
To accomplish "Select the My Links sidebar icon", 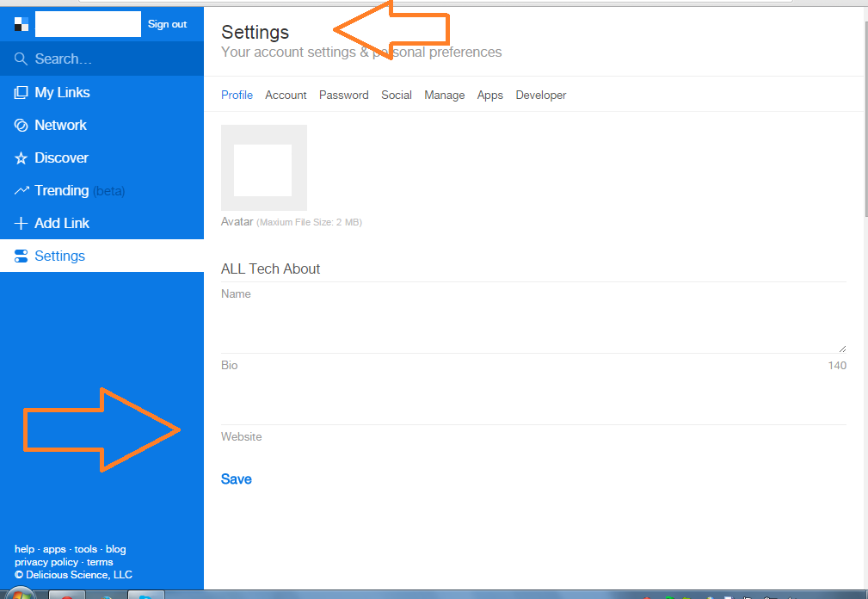I will point(20,92).
